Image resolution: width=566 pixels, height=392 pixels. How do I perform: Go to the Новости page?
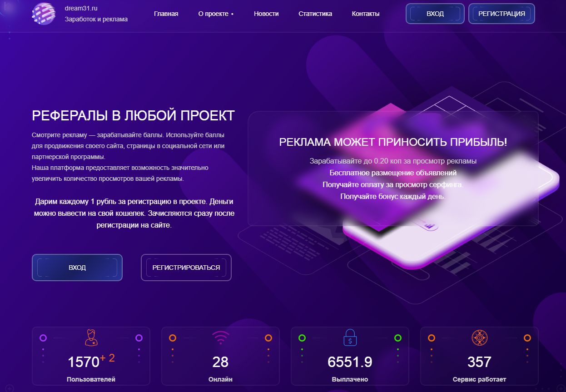pos(266,14)
